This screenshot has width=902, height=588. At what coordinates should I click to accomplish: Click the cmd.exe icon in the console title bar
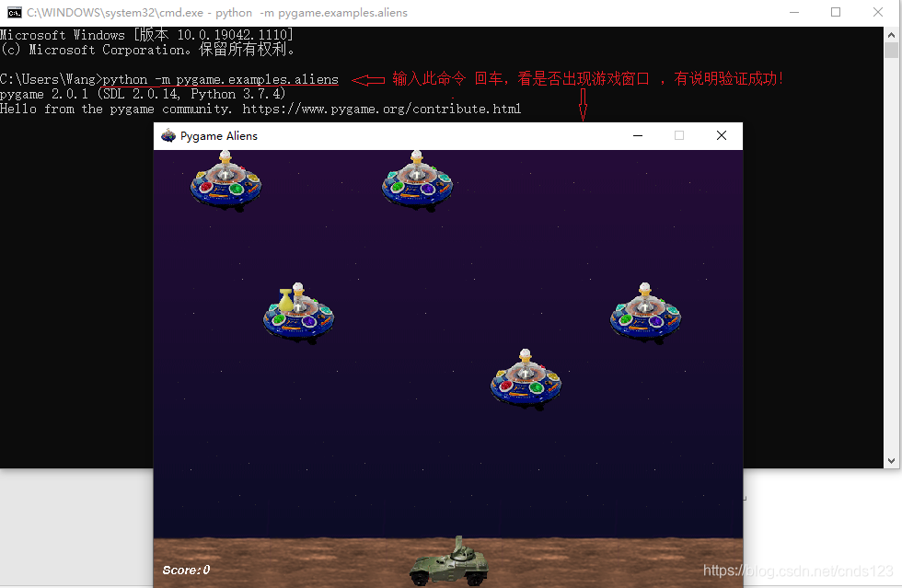click(13, 12)
